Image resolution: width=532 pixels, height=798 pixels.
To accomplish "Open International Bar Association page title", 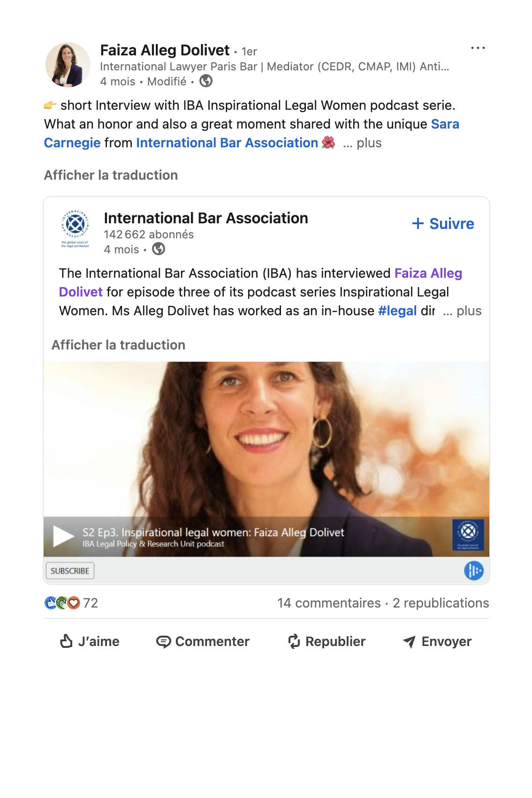I will pyautogui.click(x=206, y=218).
